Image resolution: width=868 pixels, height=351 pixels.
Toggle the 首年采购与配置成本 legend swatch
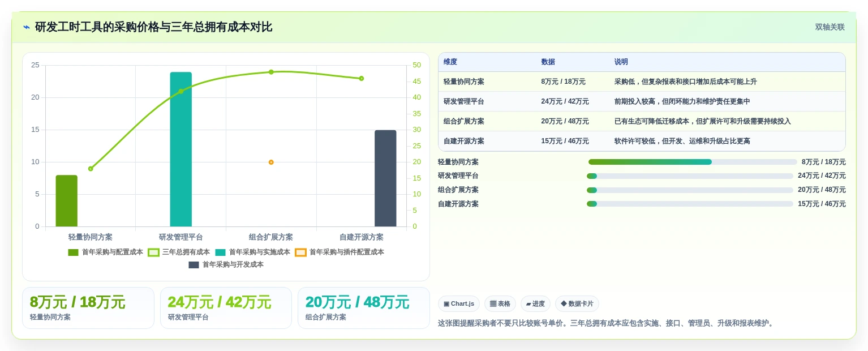tap(73, 252)
